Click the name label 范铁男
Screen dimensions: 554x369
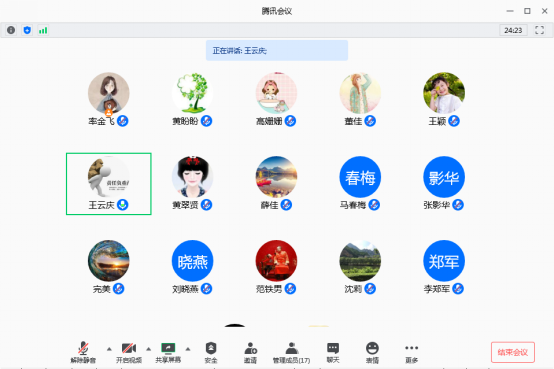click(269, 289)
